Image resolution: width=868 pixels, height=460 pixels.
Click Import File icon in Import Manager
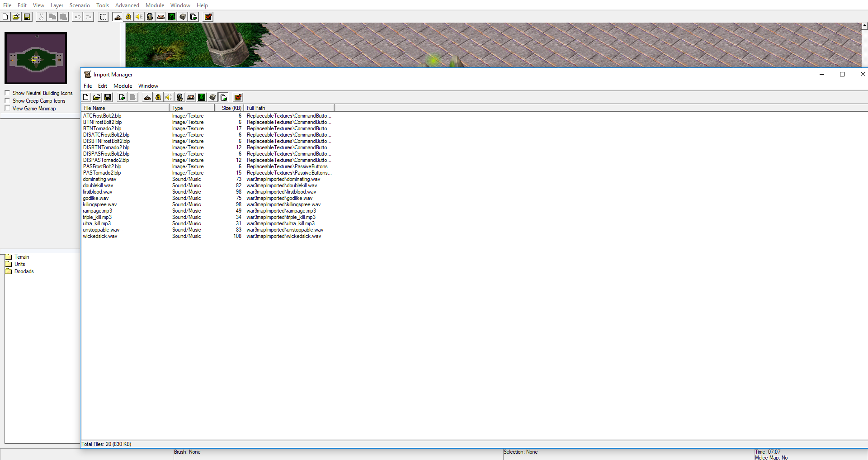point(122,97)
